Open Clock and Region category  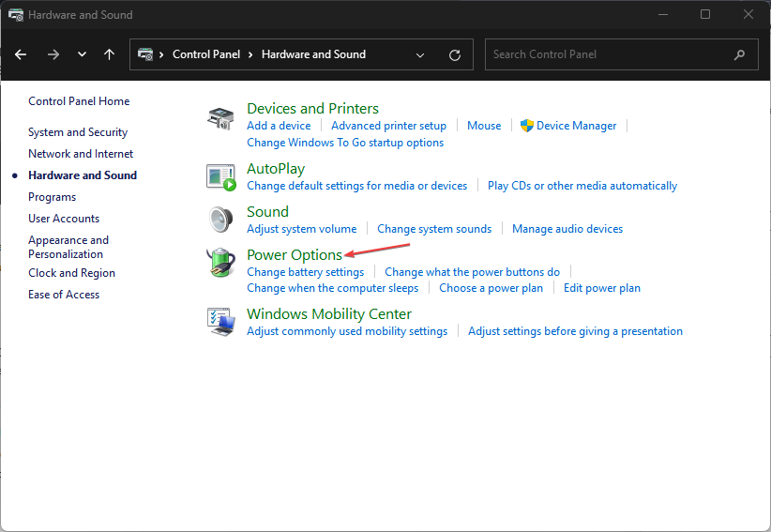(x=71, y=273)
